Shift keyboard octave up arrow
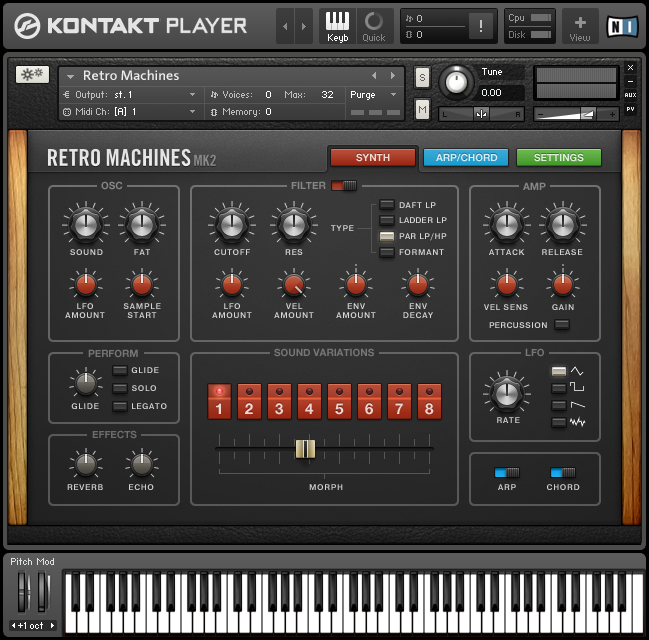 (52, 626)
